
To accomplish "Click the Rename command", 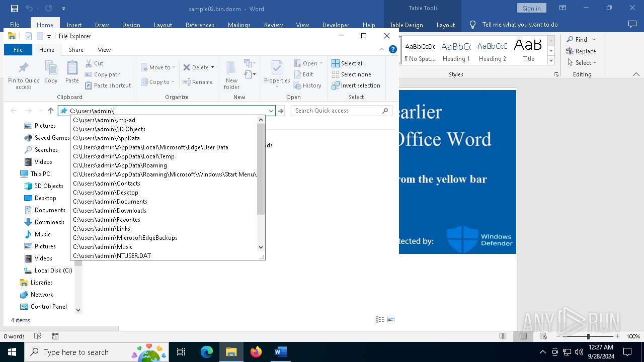I will click(198, 82).
